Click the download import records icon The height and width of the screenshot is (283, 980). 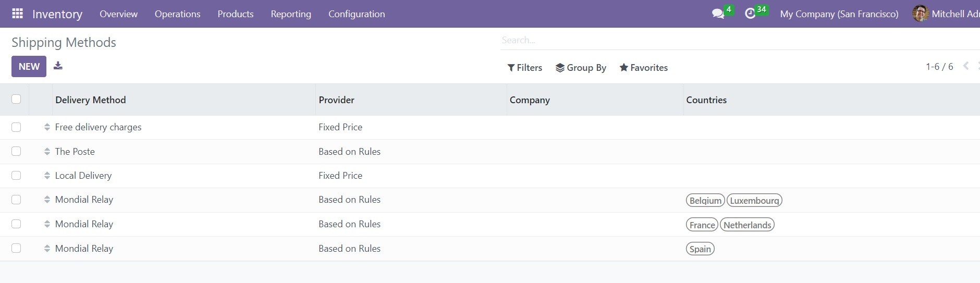click(x=58, y=66)
